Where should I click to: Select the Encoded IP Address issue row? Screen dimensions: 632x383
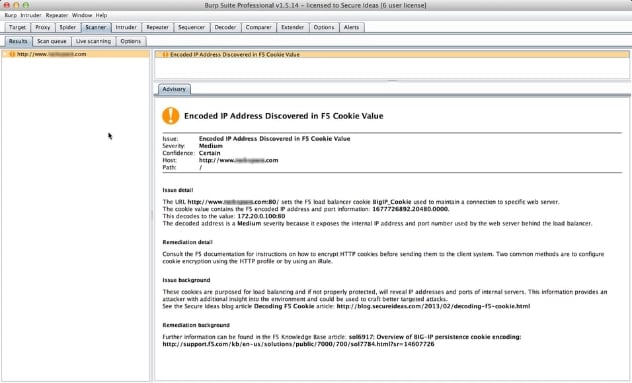392,54
